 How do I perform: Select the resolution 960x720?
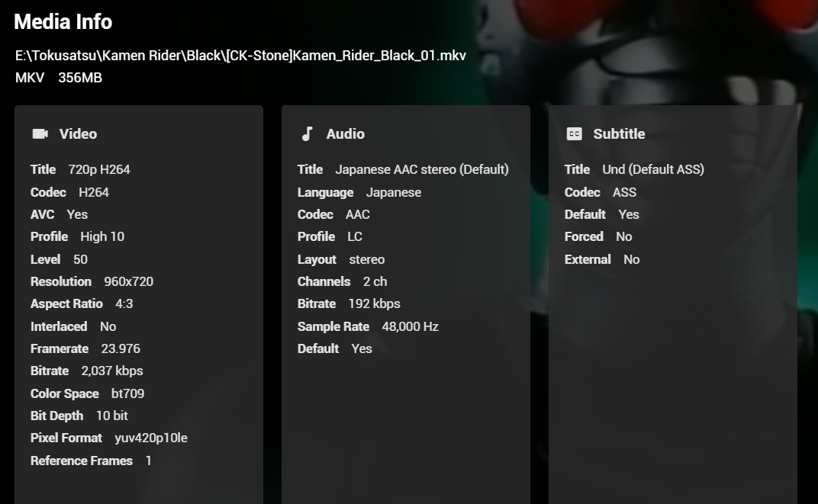click(x=129, y=281)
